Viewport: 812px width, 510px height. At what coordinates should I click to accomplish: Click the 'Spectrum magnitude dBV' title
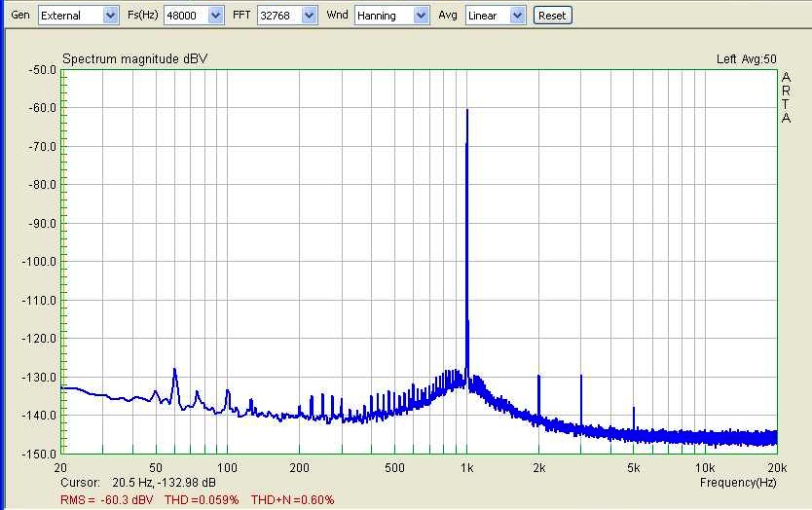[134, 59]
